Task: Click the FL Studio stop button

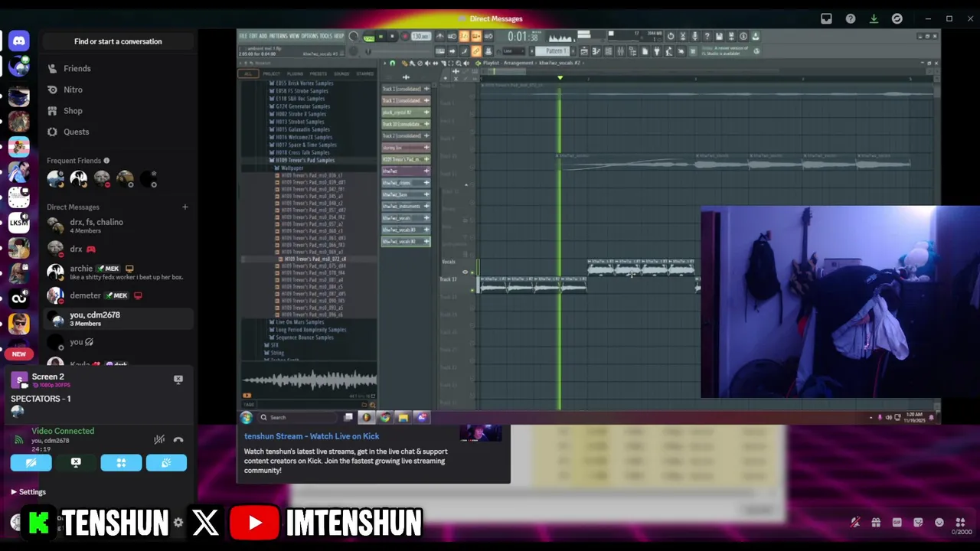Action: tap(392, 36)
